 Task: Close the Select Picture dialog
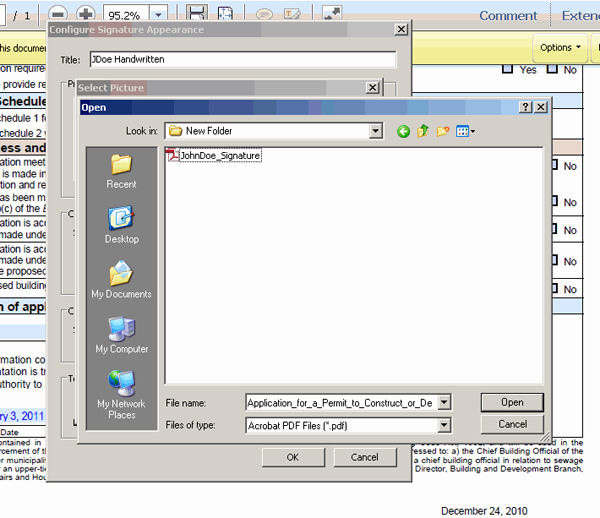[x=372, y=88]
